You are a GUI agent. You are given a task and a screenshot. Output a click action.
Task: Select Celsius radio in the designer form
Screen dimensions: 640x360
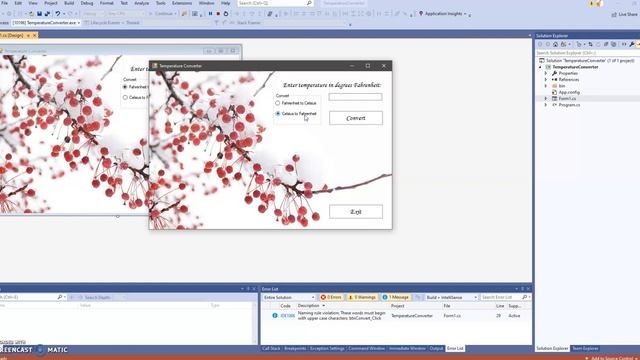click(x=125, y=98)
